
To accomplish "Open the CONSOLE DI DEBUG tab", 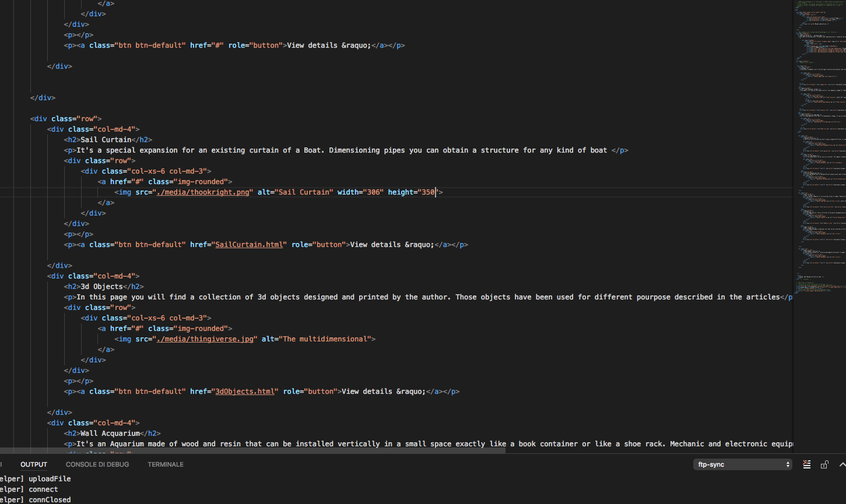I will [97, 464].
